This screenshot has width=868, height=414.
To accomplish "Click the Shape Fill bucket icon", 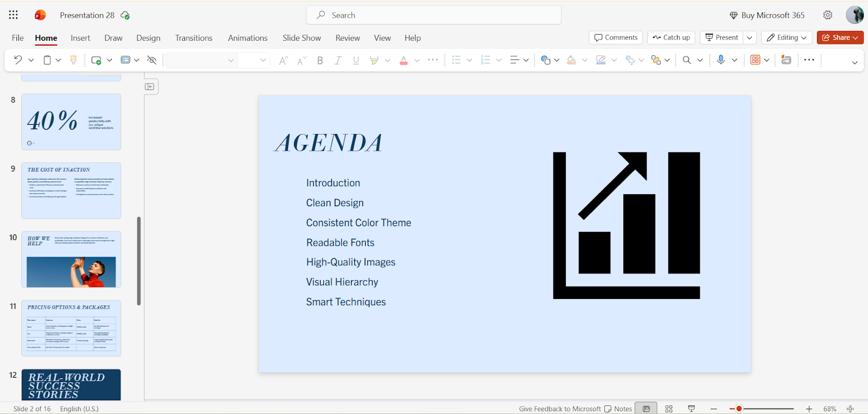I will coord(571,60).
